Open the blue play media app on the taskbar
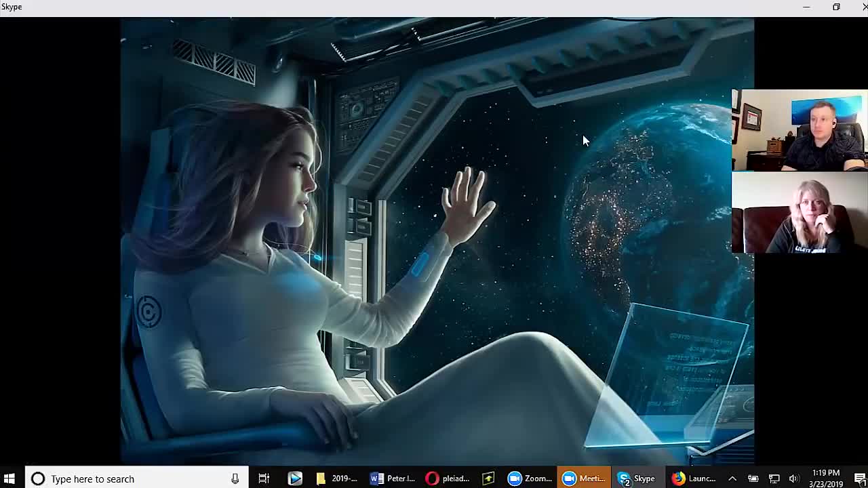 pyautogui.click(x=295, y=479)
